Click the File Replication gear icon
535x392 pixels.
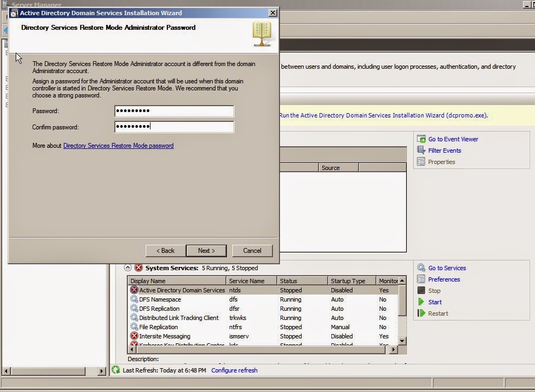point(134,326)
